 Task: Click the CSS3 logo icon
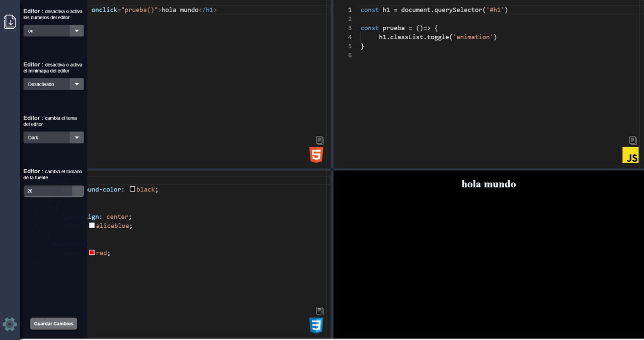tap(316, 325)
